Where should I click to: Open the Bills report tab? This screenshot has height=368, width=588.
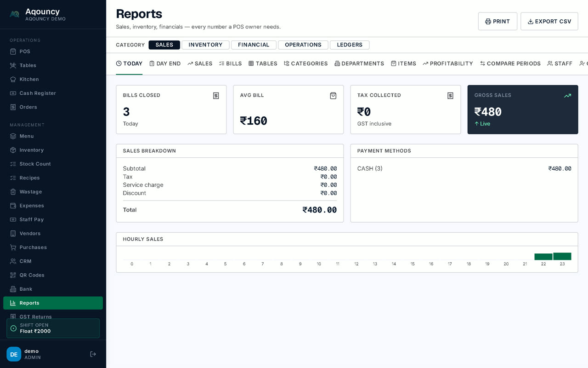click(x=231, y=63)
